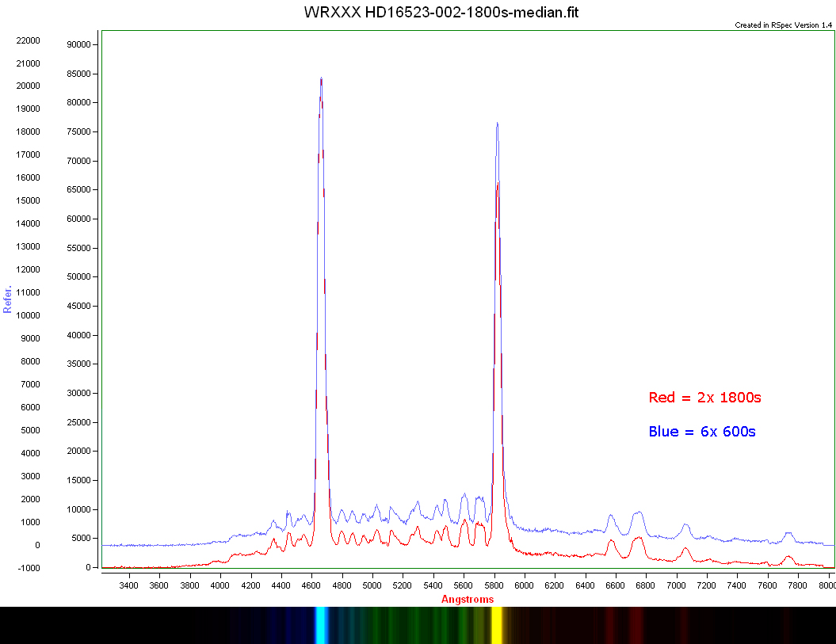Select the 'Blue = 6x 600s' legend label

point(701,432)
